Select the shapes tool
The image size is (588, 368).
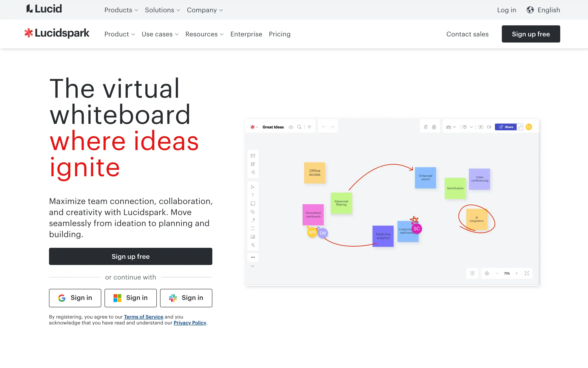[253, 212]
